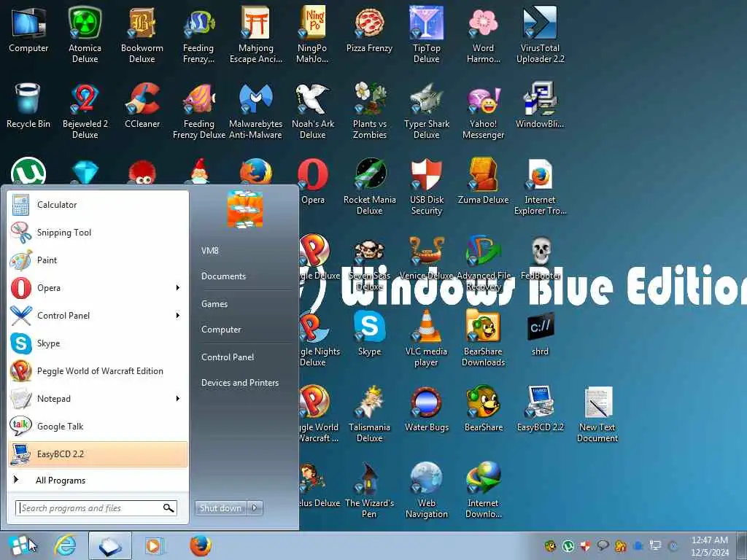Screen dimensions: 747x560
Task: Click the taskbar clock showing 12:47 AM
Action: (x=710, y=545)
